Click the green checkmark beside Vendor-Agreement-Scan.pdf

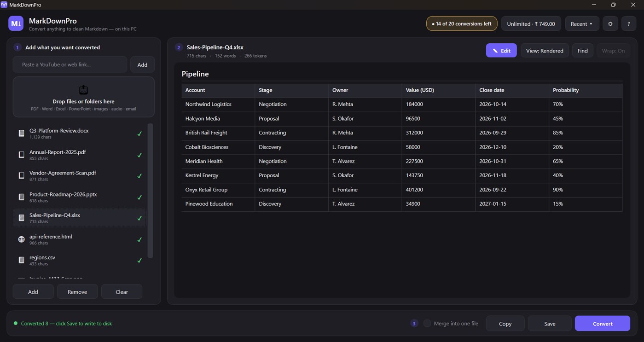point(139,176)
